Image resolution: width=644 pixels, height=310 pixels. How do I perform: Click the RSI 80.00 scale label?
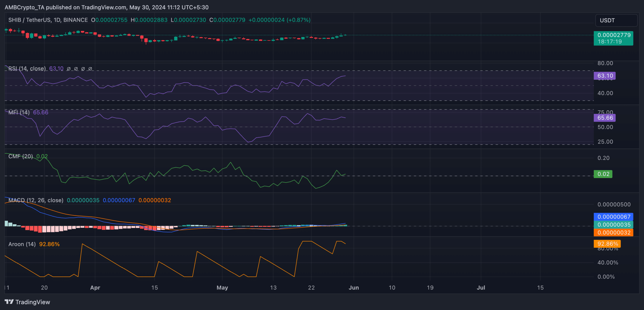point(605,63)
